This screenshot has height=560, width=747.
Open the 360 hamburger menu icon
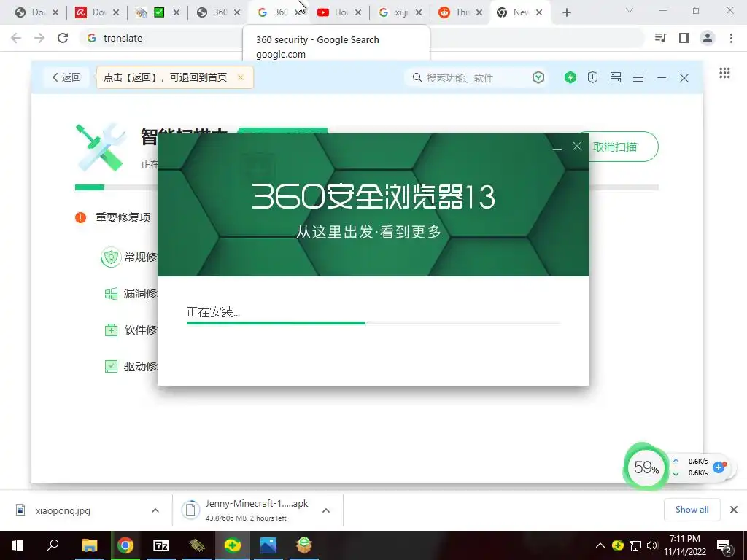(638, 77)
